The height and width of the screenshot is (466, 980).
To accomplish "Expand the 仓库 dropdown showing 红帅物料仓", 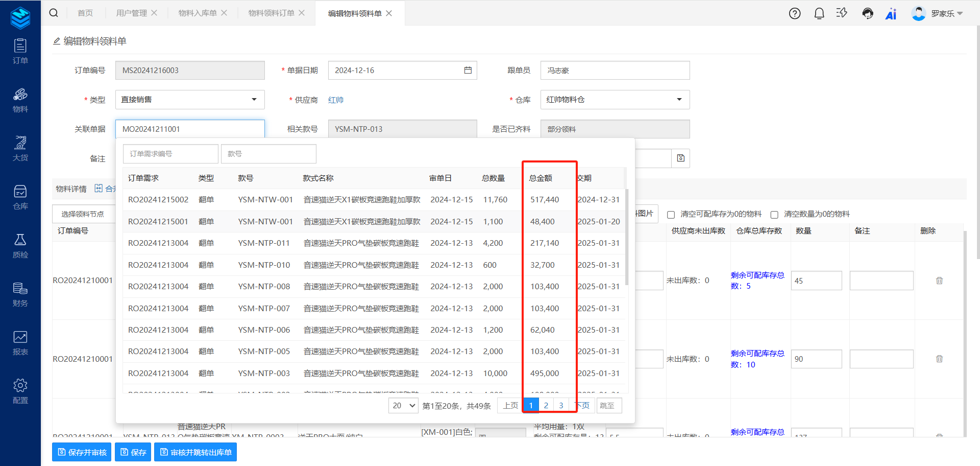I will click(x=615, y=100).
